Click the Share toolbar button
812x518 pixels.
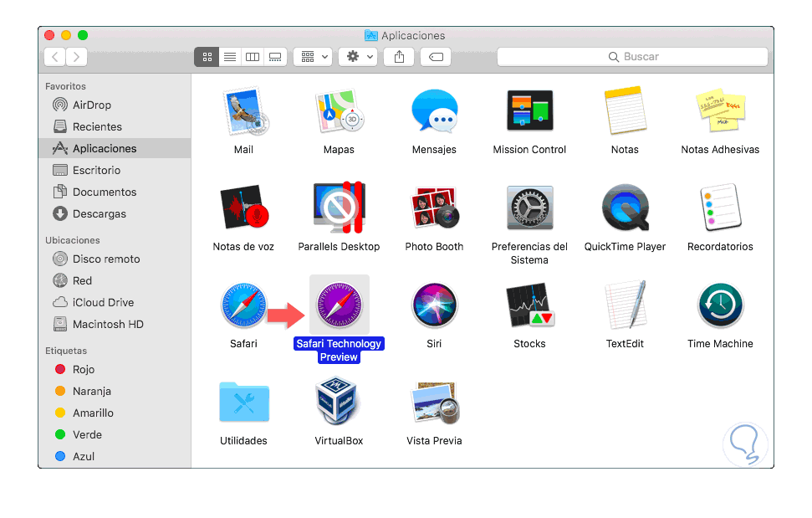pos(399,57)
